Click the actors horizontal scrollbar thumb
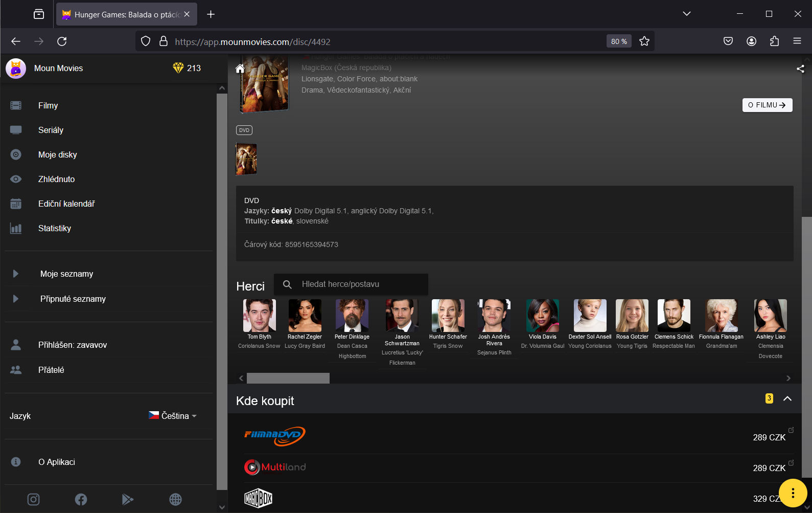812x513 pixels. coord(288,378)
